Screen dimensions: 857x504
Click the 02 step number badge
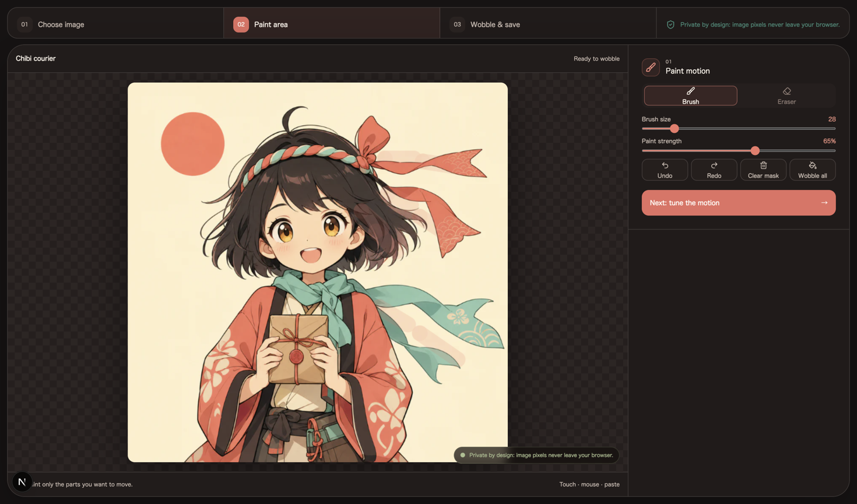coord(241,24)
